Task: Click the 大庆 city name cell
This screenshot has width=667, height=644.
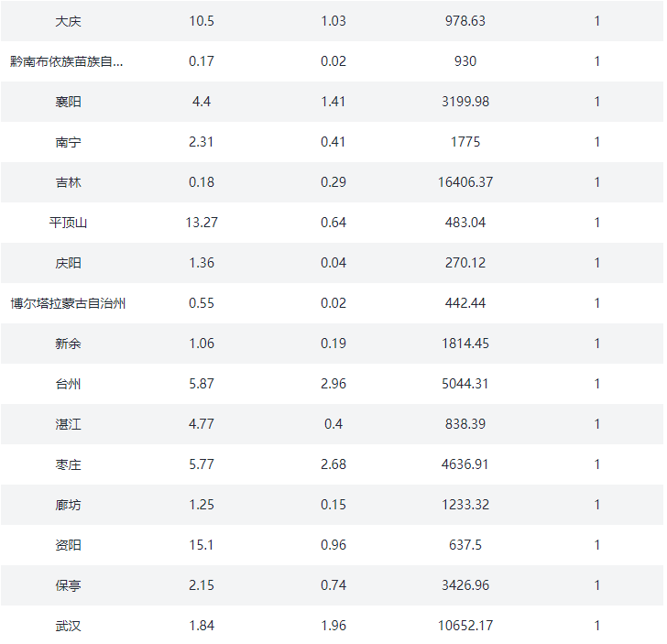Action: (x=68, y=21)
